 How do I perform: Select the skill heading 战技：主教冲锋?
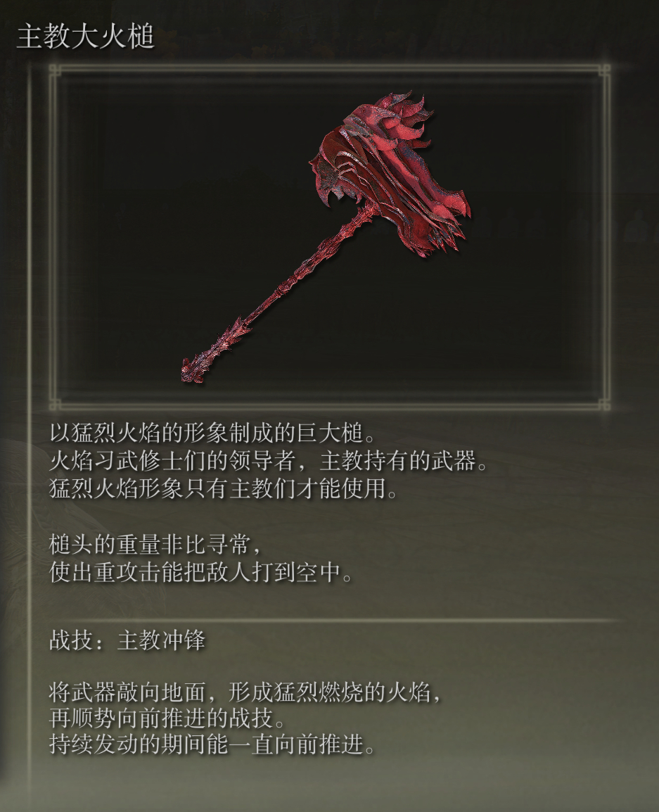(x=127, y=640)
